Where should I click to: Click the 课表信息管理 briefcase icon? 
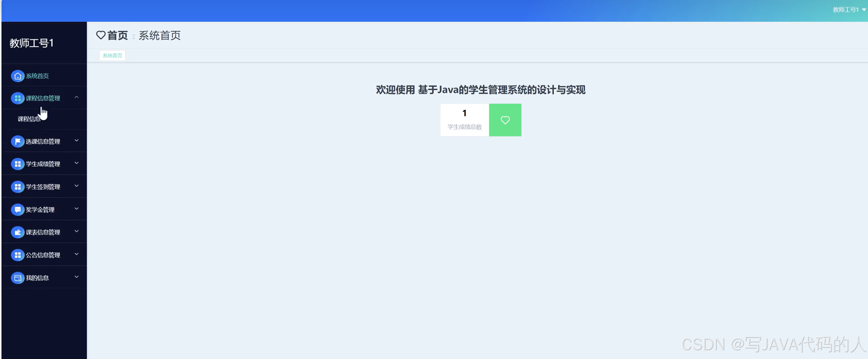(18, 232)
